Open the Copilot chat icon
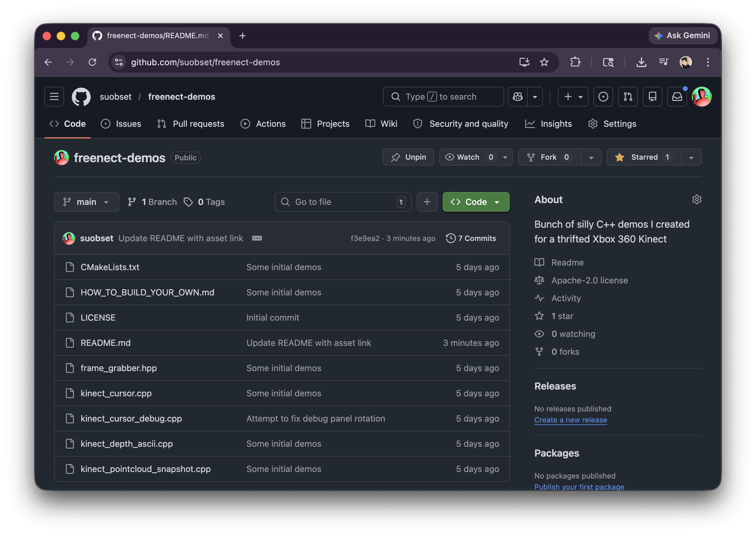 (x=517, y=97)
